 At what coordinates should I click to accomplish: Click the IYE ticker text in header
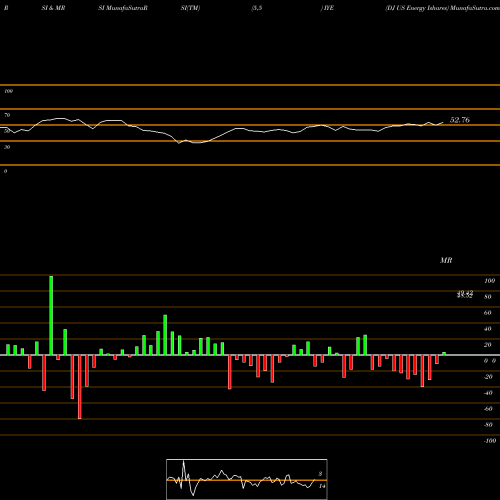(329, 8)
